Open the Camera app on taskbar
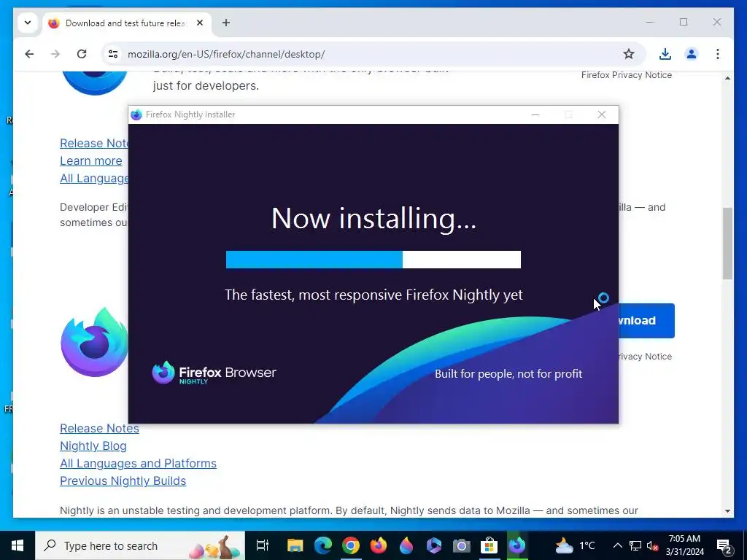Screen dimensions: 747x560 [x=461, y=545]
